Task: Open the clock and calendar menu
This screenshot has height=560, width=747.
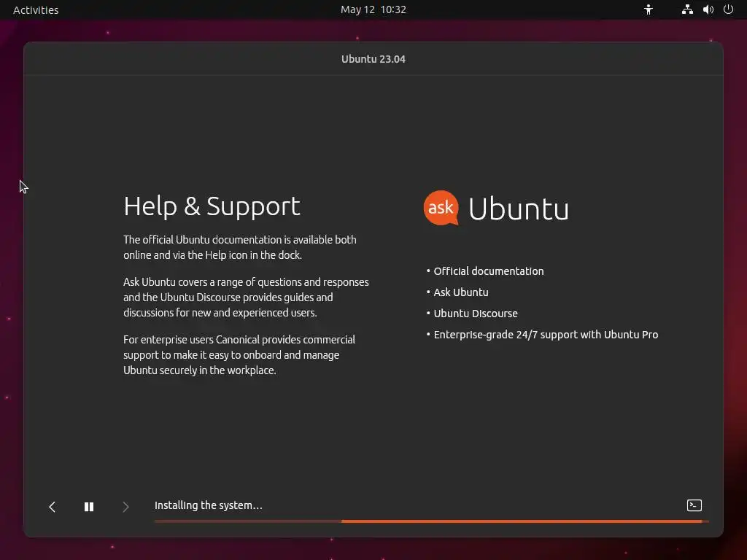Action: click(373, 9)
